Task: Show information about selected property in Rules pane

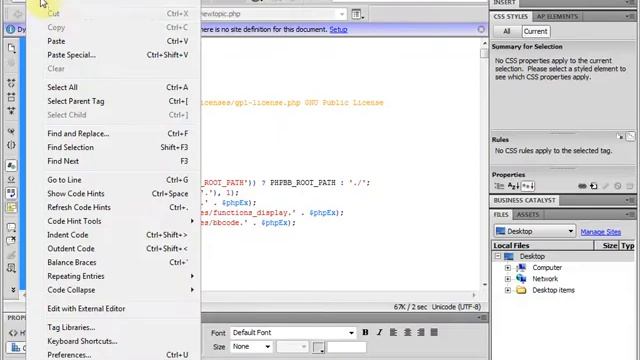Action: coord(620,137)
